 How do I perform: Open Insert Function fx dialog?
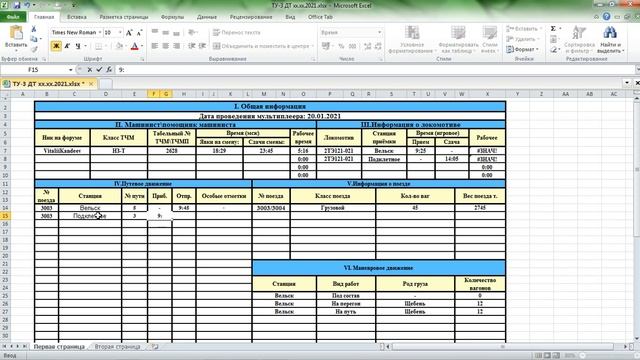click(x=109, y=70)
